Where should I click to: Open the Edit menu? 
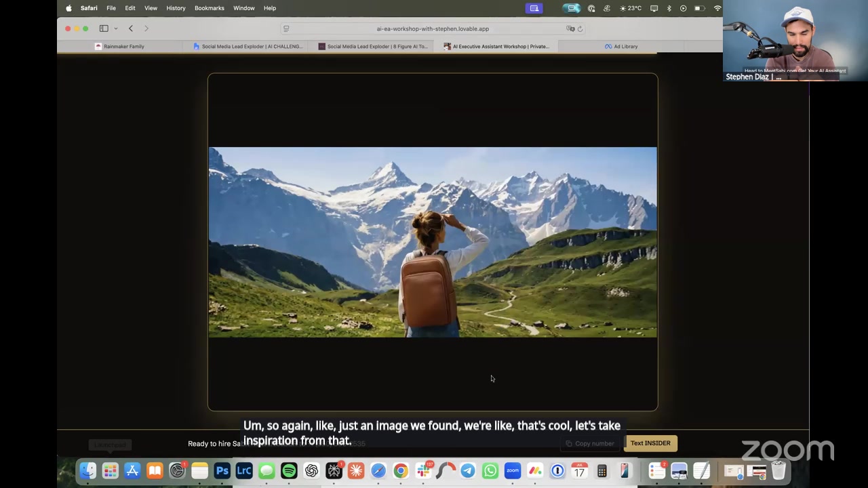(130, 8)
